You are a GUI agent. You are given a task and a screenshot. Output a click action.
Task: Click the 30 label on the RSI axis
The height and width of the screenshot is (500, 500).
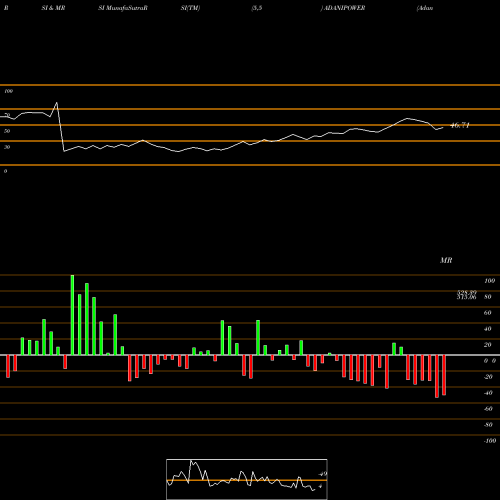pos(7,147)
